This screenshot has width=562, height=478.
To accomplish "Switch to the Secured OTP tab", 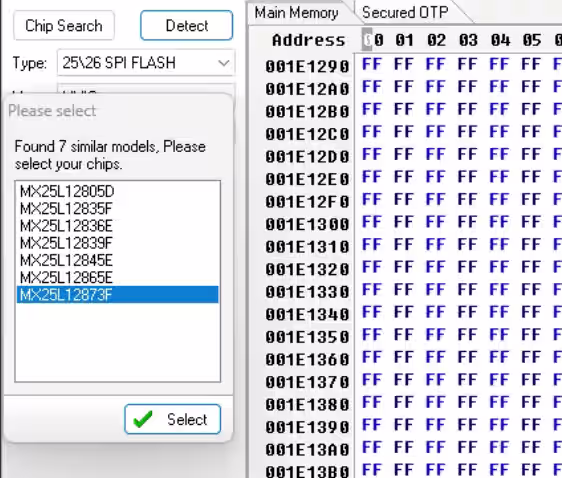I will tap(405, 13).
